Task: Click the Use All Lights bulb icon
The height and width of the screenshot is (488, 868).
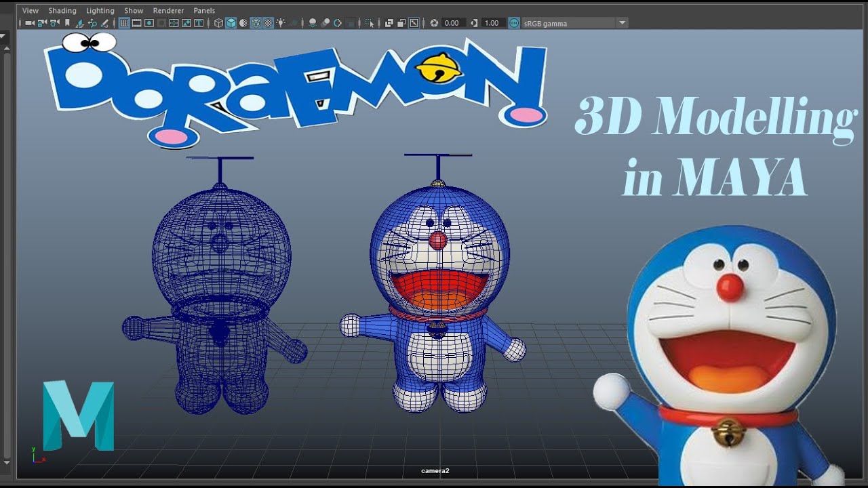Action: coord(280,23)
